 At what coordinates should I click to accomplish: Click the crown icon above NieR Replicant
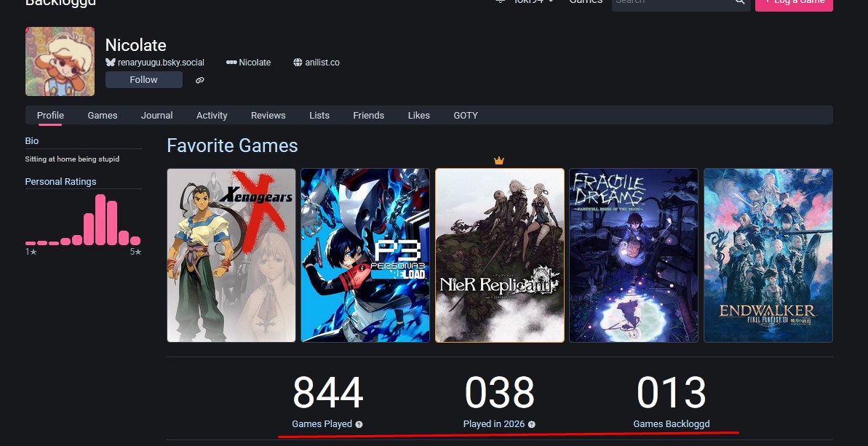pyautogui.click(x=499, y=161)
